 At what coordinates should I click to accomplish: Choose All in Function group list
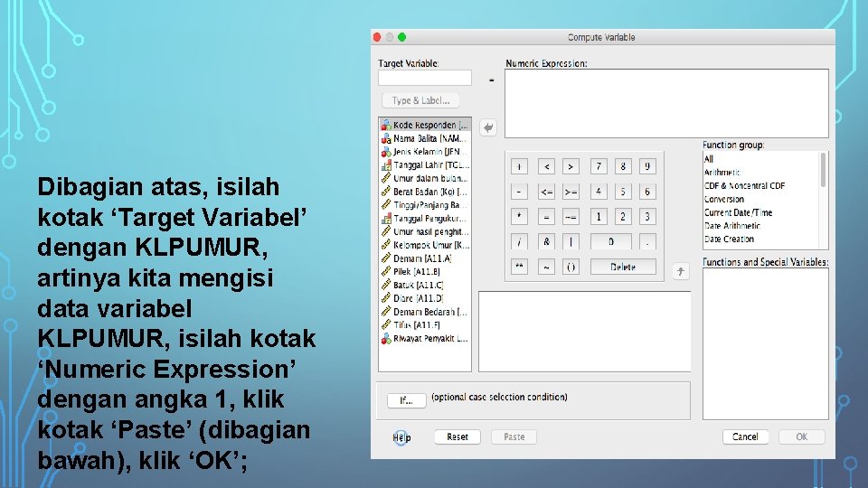[x=761, y=159]
